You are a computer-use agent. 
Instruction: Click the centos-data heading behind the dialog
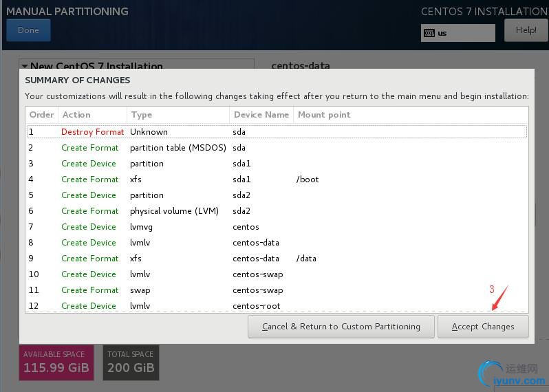point(301,65)
